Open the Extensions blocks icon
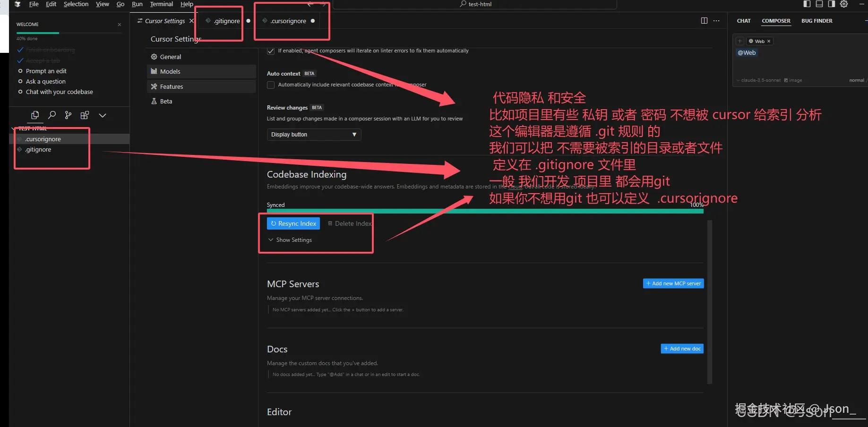The width and height of the screenshot is (868, 427). [x=85, y=115]
